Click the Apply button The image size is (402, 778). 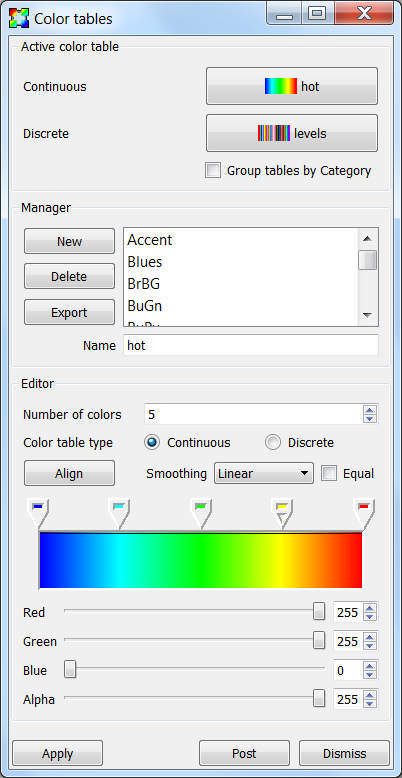coord(58,753)
